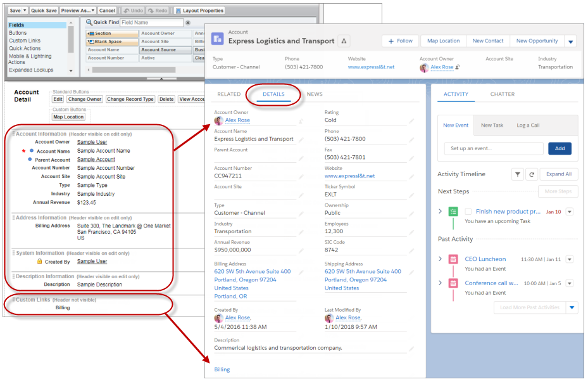Click Alex Rose avatar under Last Modified By
588x391 pixels.
pyautogui.click(x=329, y=318)
